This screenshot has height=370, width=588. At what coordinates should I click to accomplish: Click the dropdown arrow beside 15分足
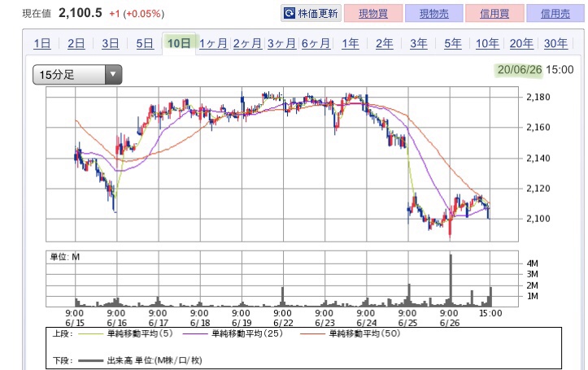(113, 74)
